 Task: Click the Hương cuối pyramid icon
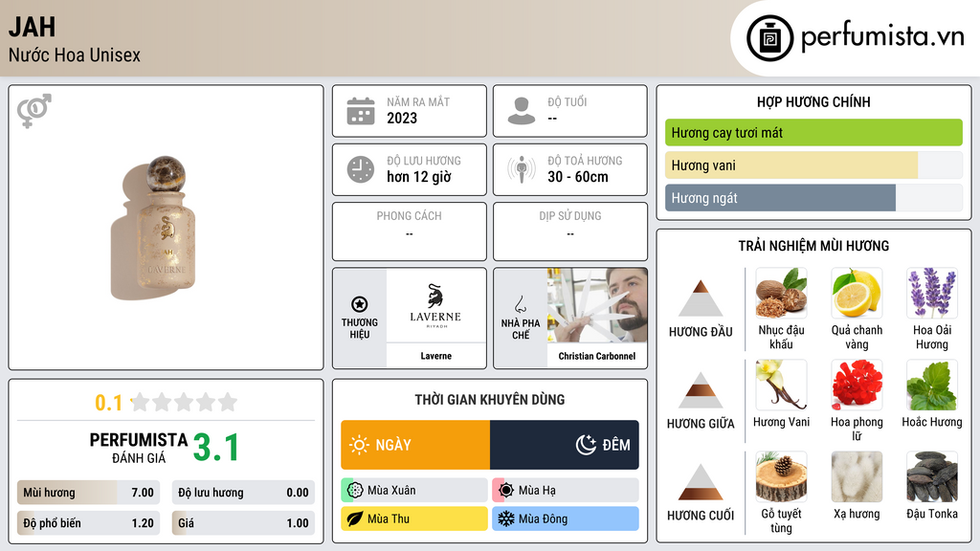click(701, 482)
